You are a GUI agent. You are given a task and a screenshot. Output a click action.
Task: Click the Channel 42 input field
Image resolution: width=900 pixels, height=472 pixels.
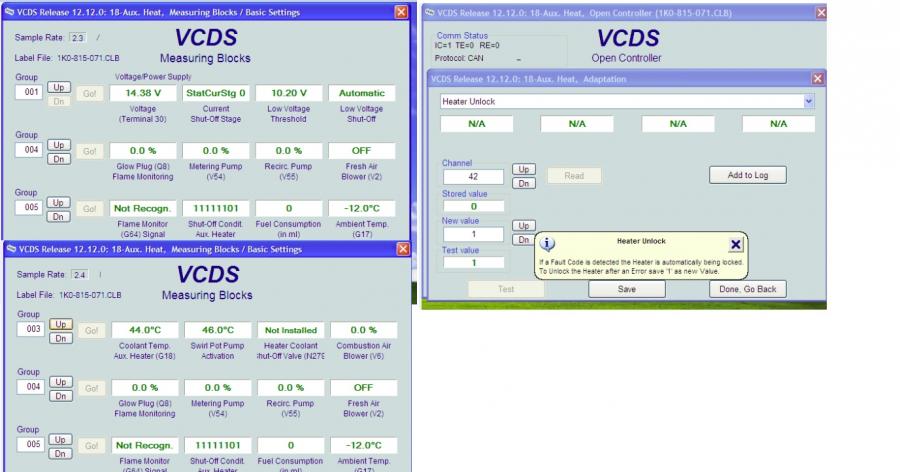coord(473,176)
